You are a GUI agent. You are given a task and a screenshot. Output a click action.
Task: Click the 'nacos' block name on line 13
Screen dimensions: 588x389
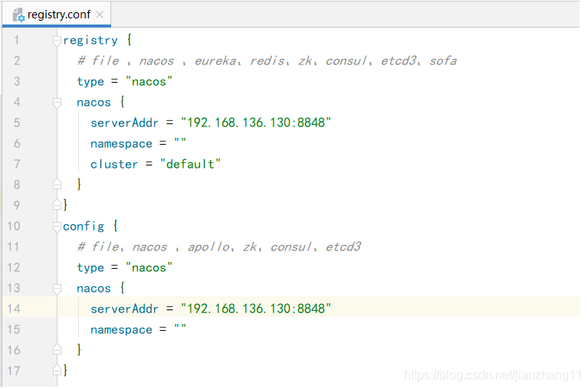(94, 289)
